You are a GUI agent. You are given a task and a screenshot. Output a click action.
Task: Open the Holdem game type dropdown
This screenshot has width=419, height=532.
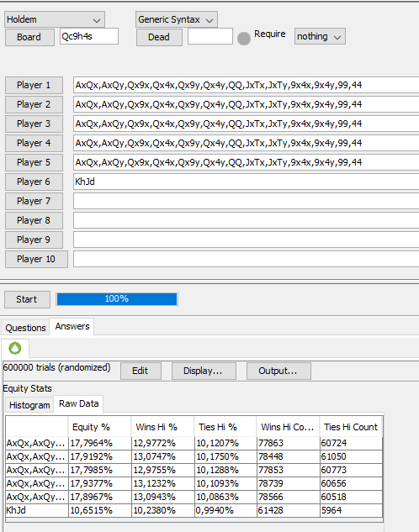pyautogui.click(x=55, y=19)
